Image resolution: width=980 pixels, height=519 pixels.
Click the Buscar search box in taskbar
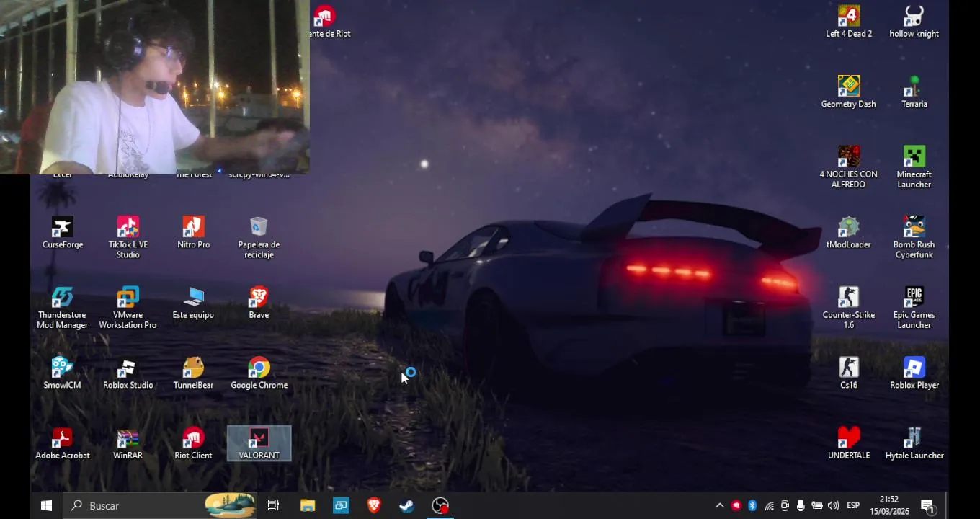160,506
